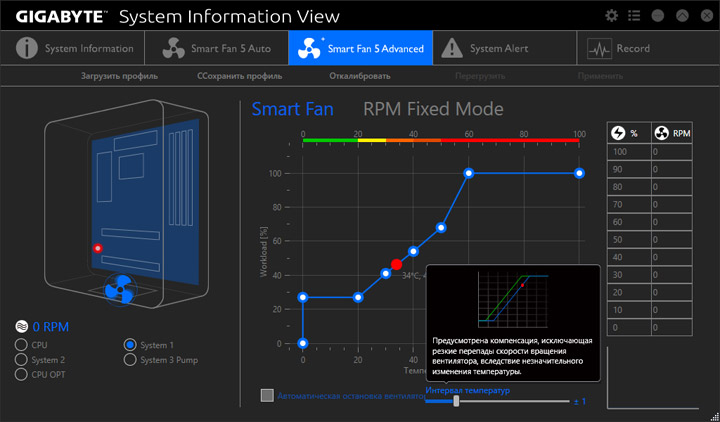720x422 pixels.
Task: Click the round up-arrow button in the title bar
Action: click(x=682, y=16)
